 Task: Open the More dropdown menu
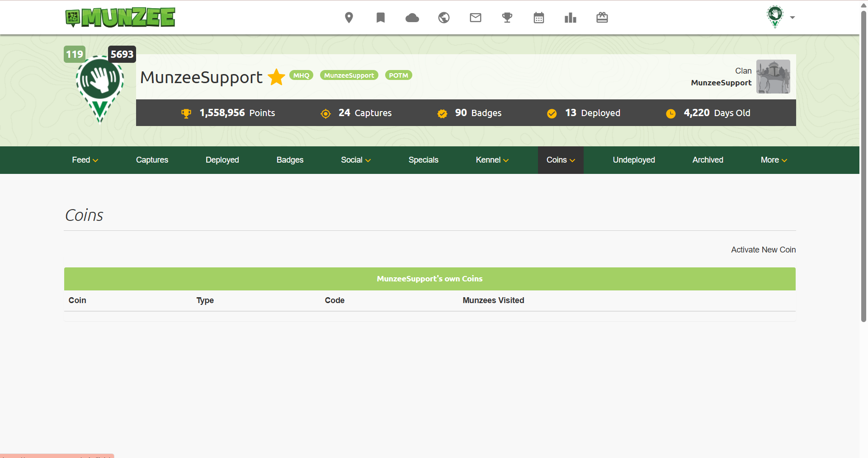tap(774, 160)
